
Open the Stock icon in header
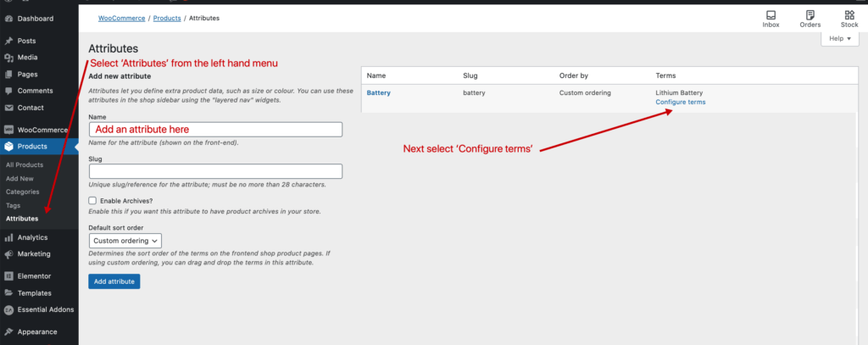pos(849,19)
